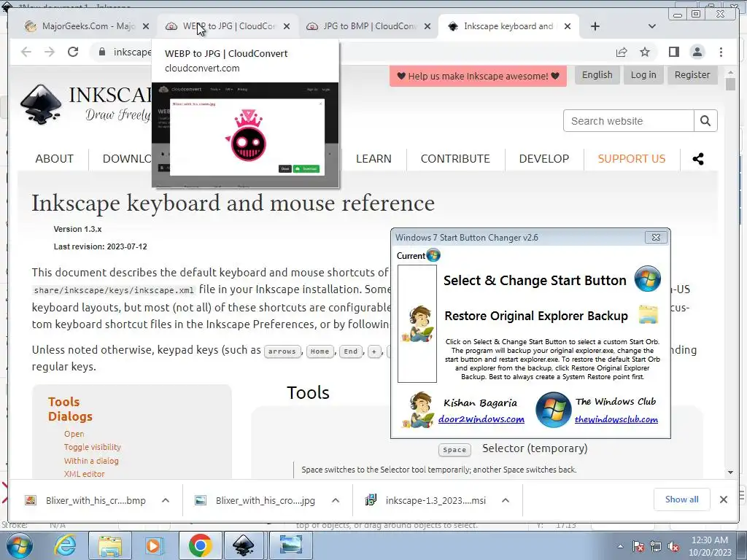Click the Open link under Dialogs
The height and width of the screenshot is (560, 747).
click(x=74, y=434)
